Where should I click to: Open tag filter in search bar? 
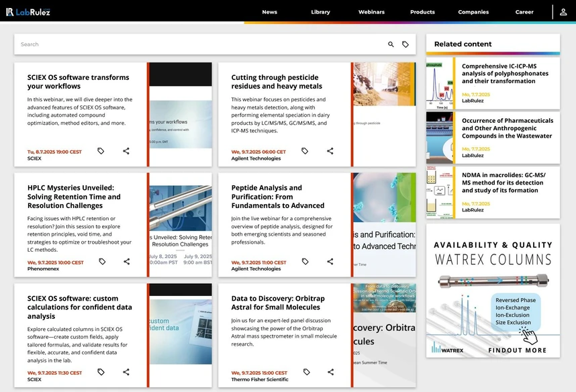pyautogui.click(x=405, y=44)
